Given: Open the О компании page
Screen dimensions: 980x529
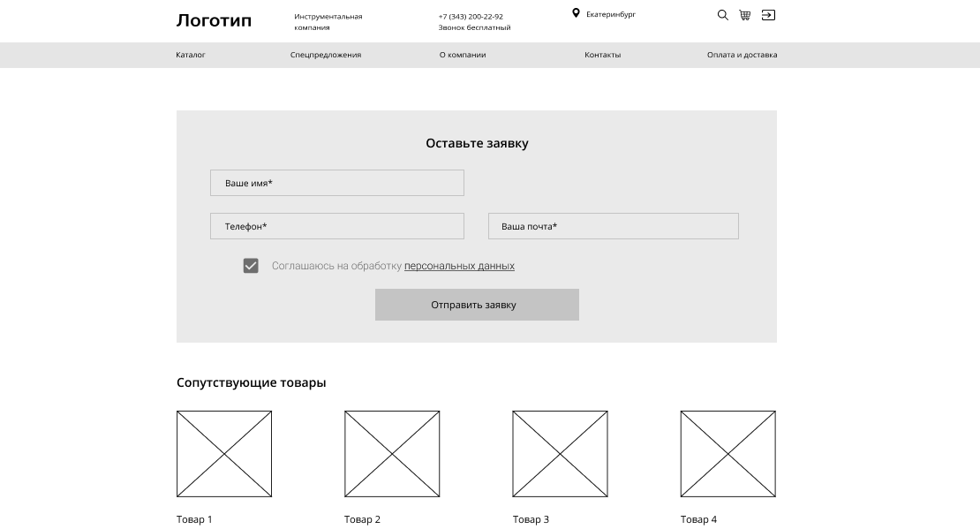Looking at the screenshot, I should (x=463, y=55).
